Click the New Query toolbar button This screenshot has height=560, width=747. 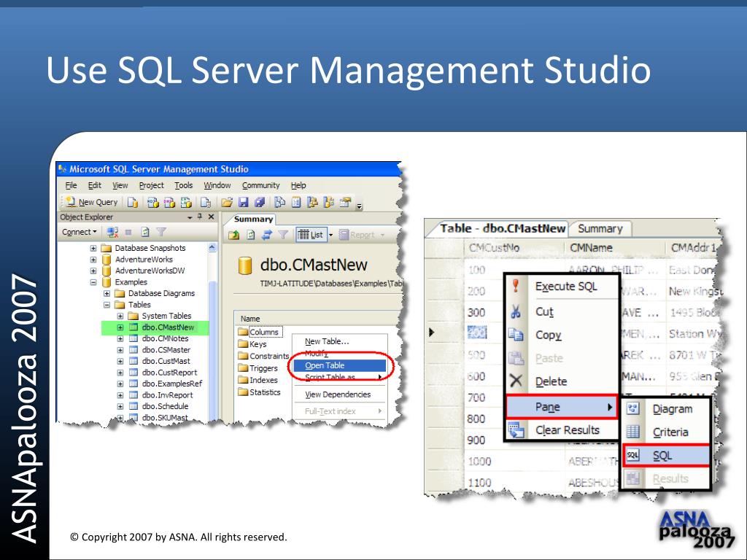[92, 202]
